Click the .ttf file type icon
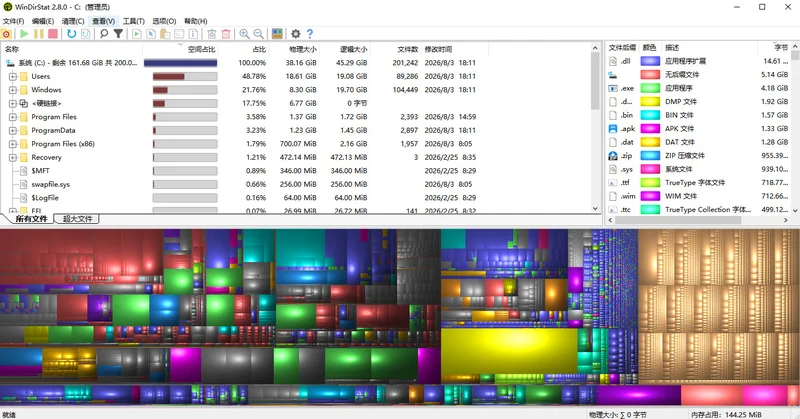 click(613, 183)
